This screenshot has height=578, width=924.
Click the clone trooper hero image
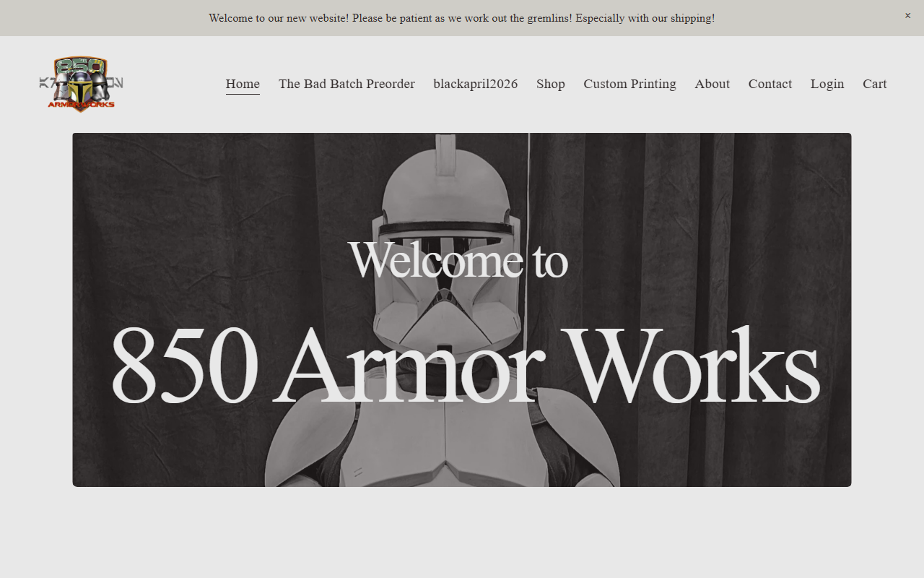click(x=462, y=309)
